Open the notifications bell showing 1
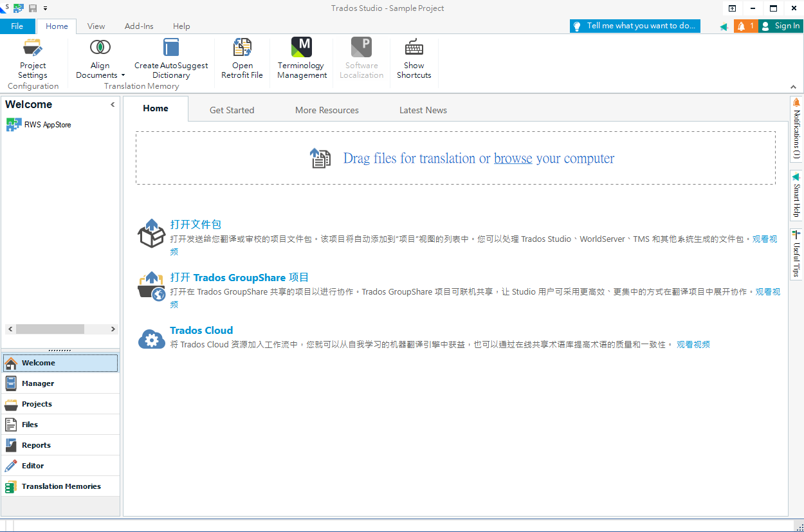 click(x=745, y=26)
